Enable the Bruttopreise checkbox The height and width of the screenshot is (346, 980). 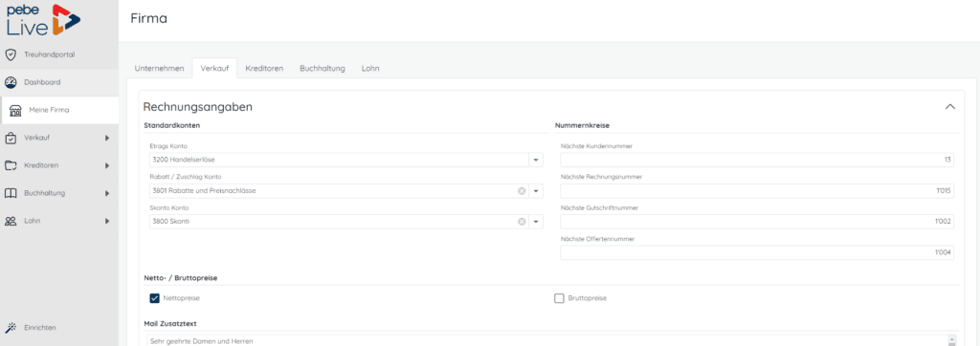point(559,298)
